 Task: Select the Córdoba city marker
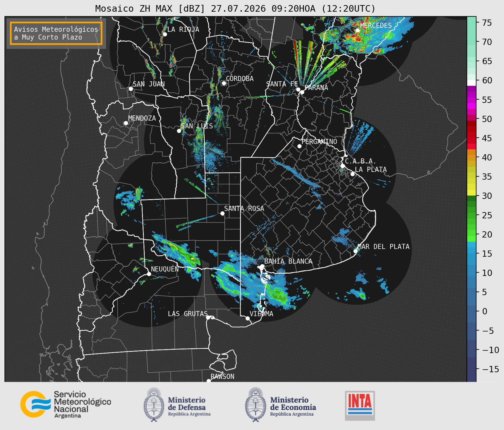click(x=224, y=83)
